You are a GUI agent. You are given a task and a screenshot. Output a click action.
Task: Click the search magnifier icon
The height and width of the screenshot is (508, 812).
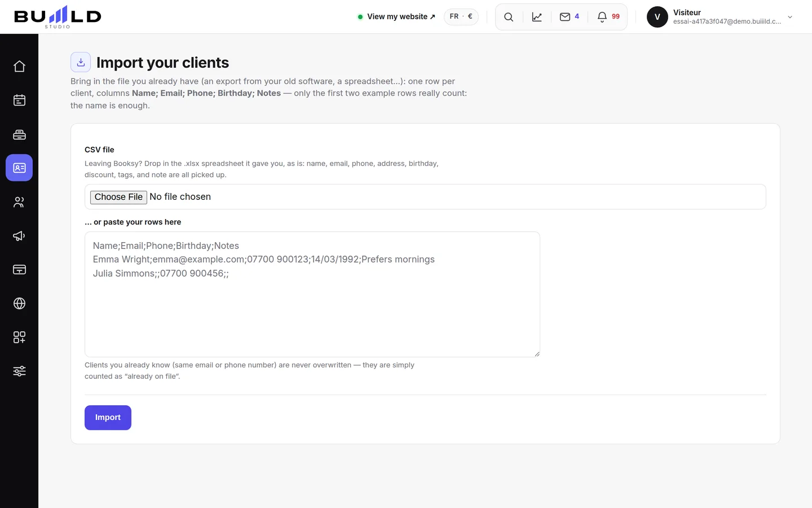pos(509,17)
